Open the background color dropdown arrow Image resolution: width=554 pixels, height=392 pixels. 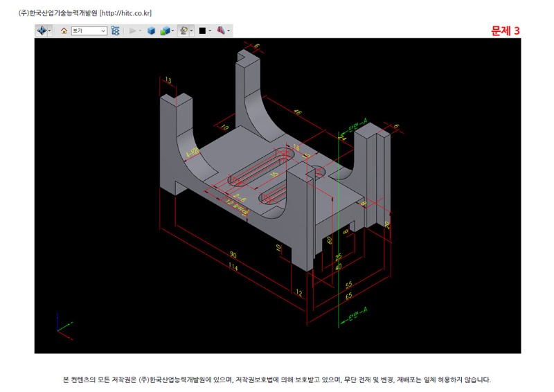(210, 30)
